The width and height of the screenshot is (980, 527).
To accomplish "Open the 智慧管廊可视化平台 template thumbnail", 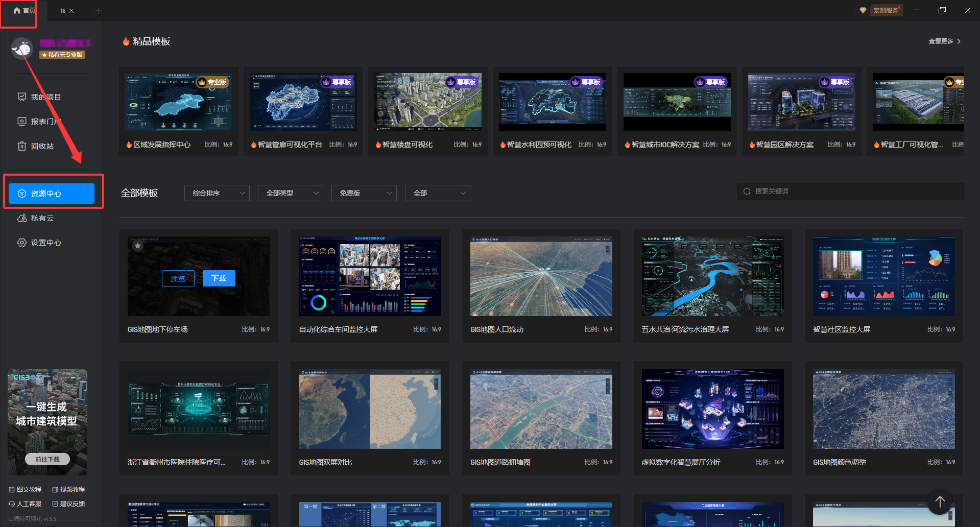I will click(303, 102).
